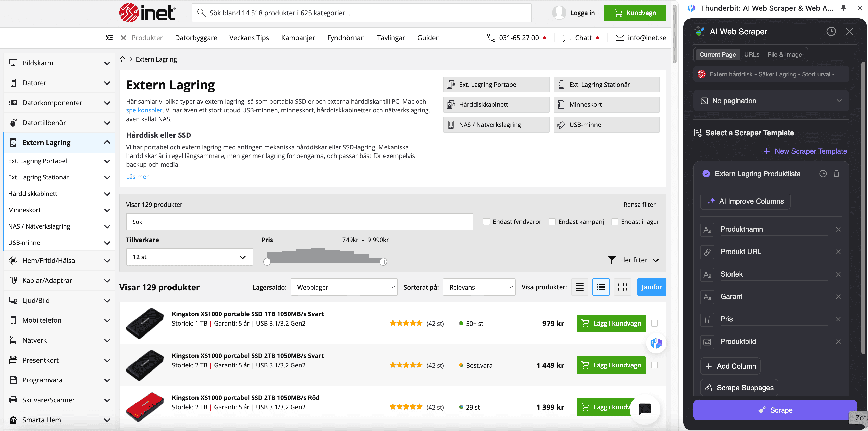Open the Tillverkare 12 st dropdown

(x=189, y=257)
